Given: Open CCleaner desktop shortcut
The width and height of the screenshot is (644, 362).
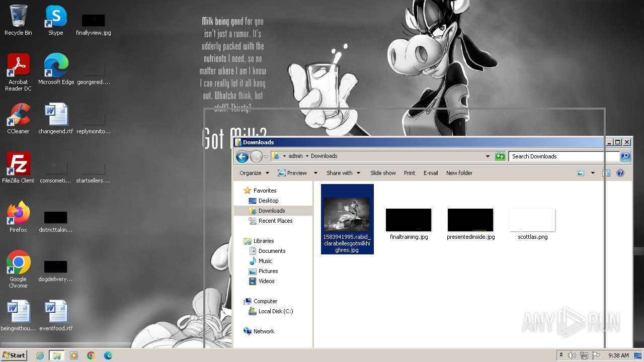Looking at the screenshot, I should tap(18, 118).
